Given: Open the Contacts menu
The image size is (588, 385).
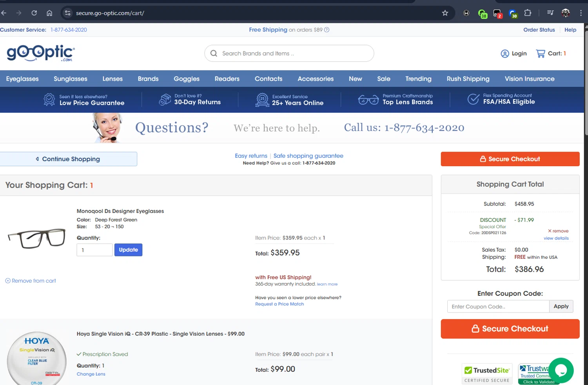Looking at the screenshot, I should pos(269,79).
